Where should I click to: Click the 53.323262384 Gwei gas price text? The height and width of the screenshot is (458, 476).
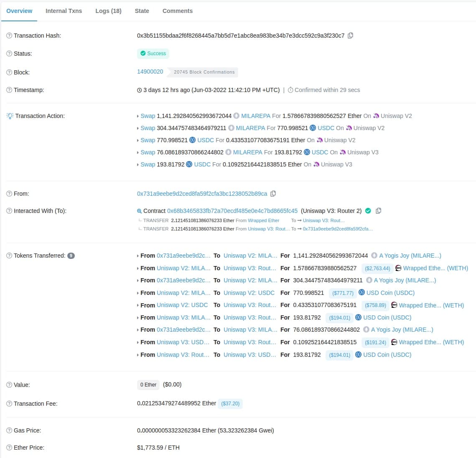point(246,430)
